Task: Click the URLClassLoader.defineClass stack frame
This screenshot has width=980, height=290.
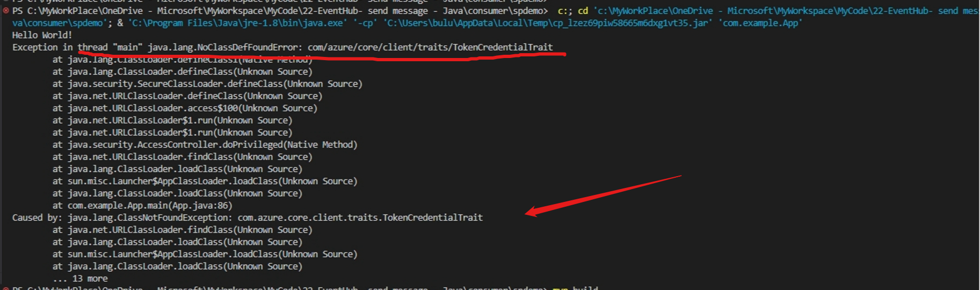Action: (x=194, y=96)
